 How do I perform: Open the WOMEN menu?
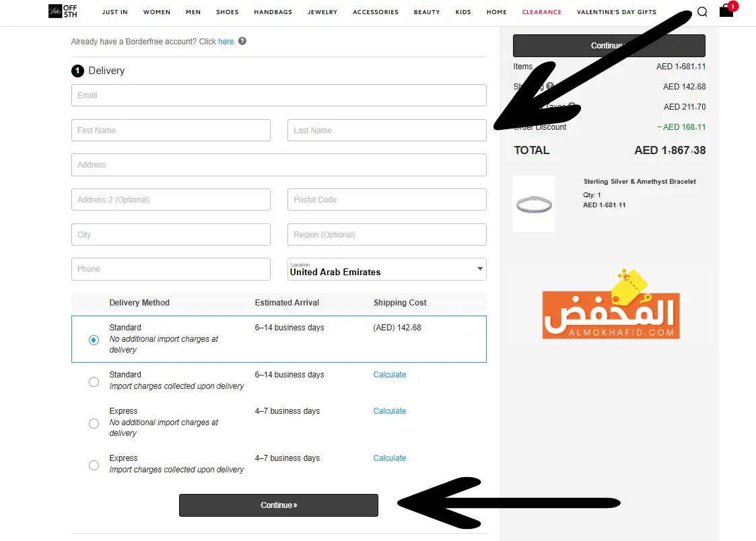[157, 12]
